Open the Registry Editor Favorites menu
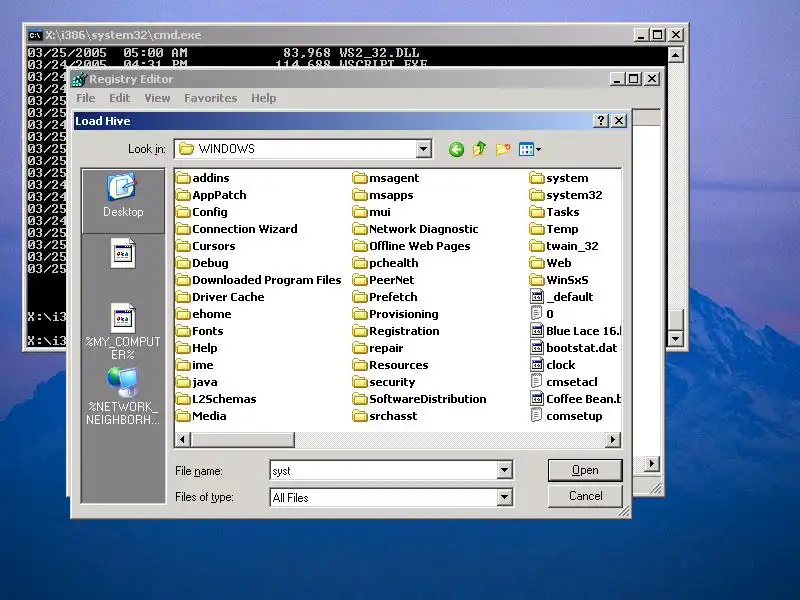Image resolution: width=800 pixels, height=600 pixels. (211, 98)
